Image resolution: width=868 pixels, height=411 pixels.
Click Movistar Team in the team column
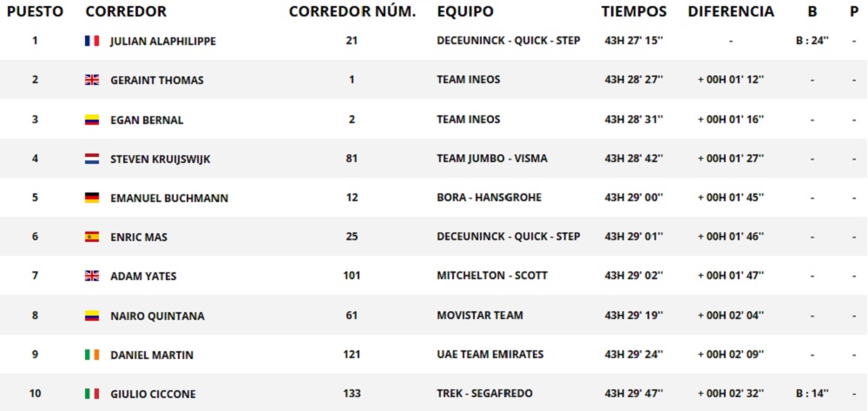[x=480, y=316]
